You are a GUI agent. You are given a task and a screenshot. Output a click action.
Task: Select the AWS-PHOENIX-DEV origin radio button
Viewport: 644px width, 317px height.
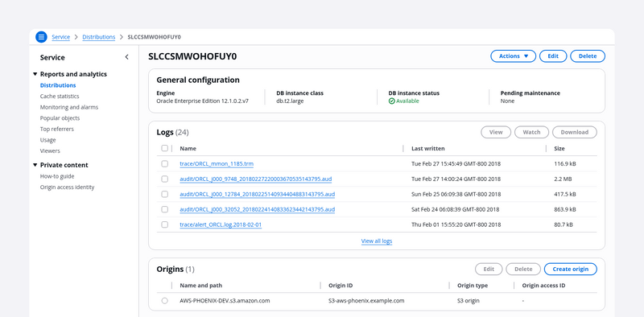click(x=165, y=301)
